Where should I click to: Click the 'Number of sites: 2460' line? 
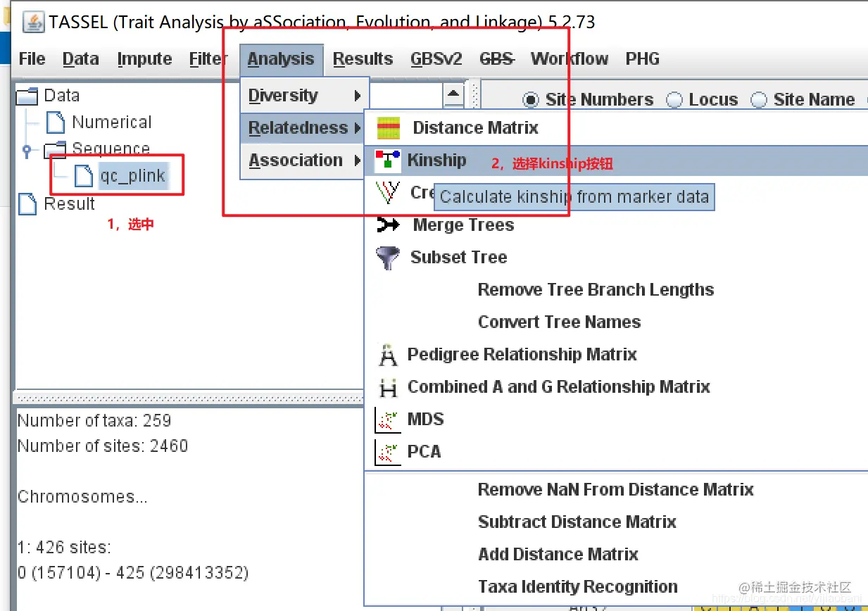pos(103,446)
